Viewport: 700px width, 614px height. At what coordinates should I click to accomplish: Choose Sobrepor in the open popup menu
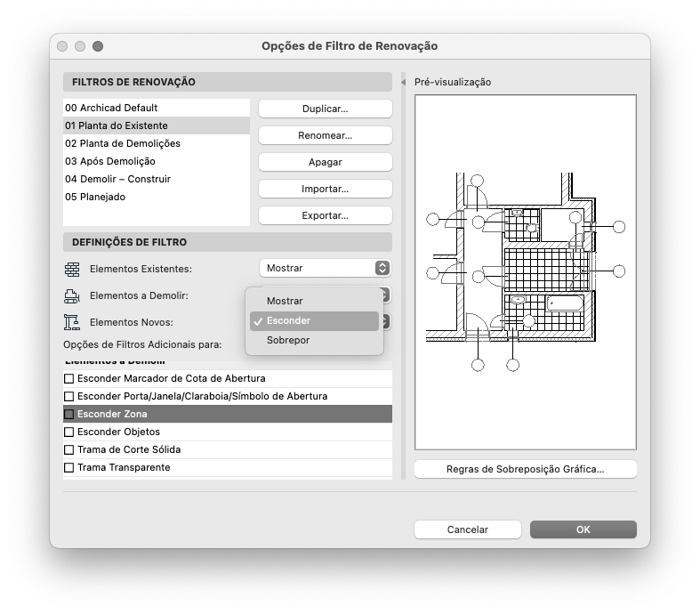click(314, 340)
